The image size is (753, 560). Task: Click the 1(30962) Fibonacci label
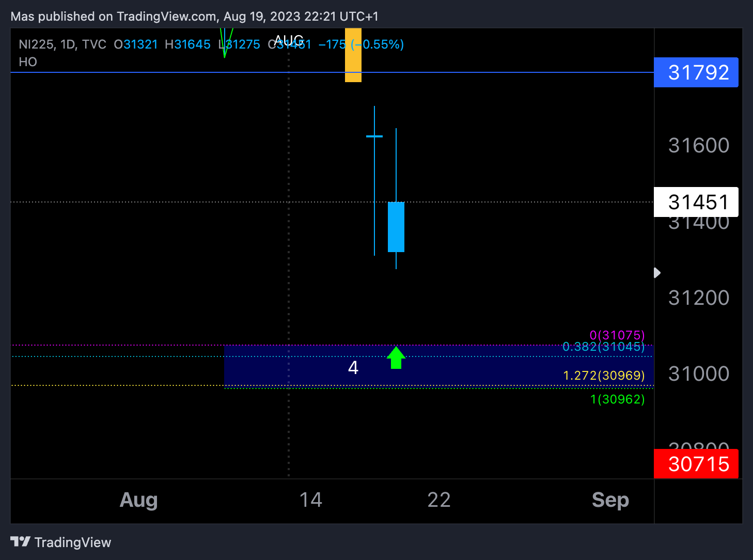[x=618, y=399]
